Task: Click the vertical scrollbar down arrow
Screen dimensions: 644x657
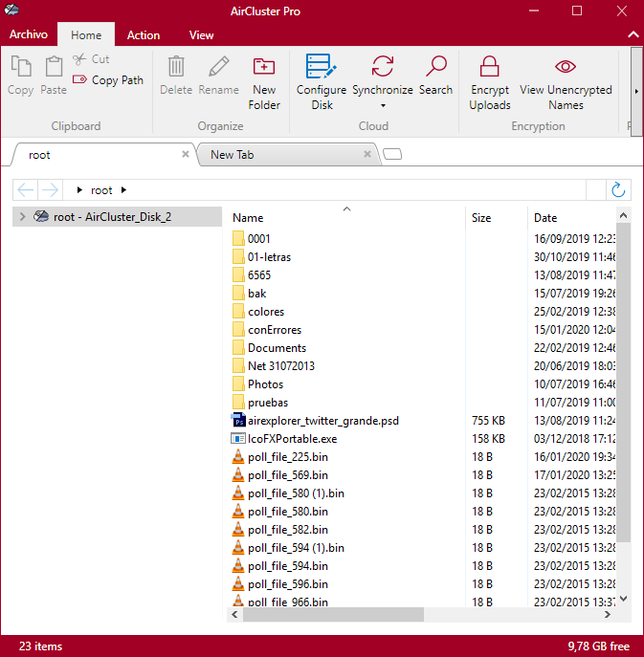Action: tap(624, 599)
